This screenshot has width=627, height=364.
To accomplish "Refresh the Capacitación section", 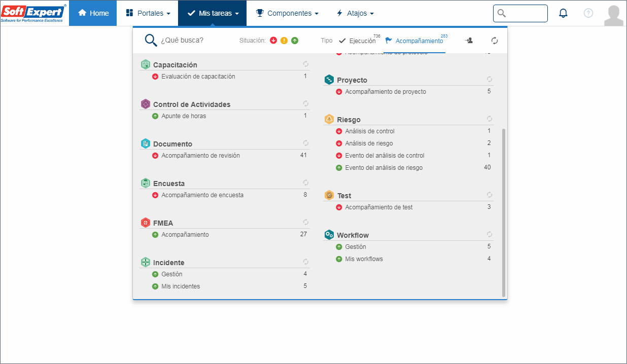I will [x=306, y=64].
